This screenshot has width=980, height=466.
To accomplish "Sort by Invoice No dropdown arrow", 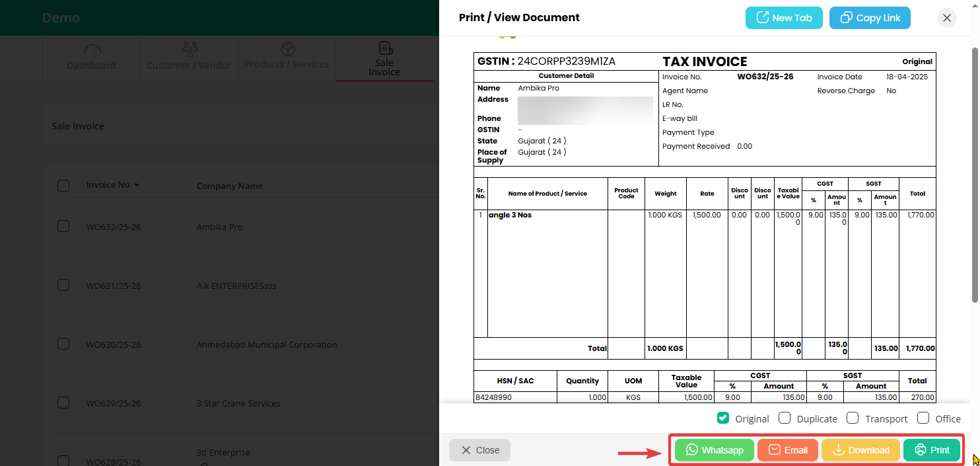I will [x=137, y=185].
